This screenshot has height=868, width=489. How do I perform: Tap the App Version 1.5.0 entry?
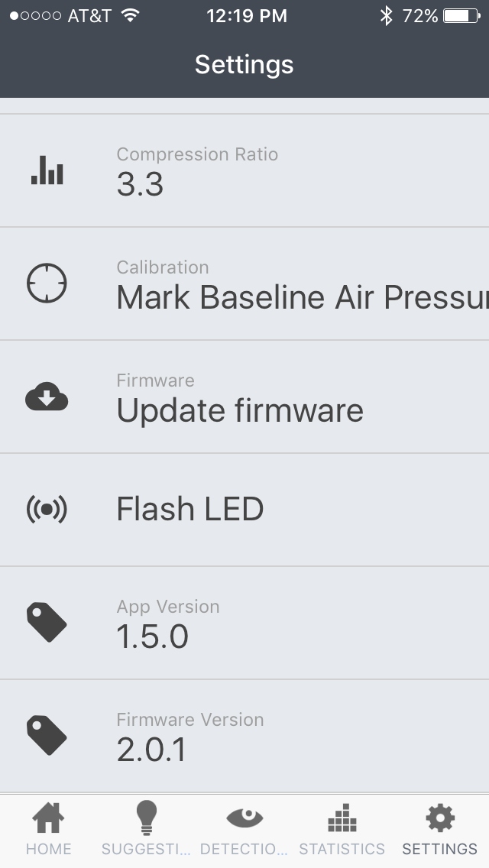coord(153,636)
